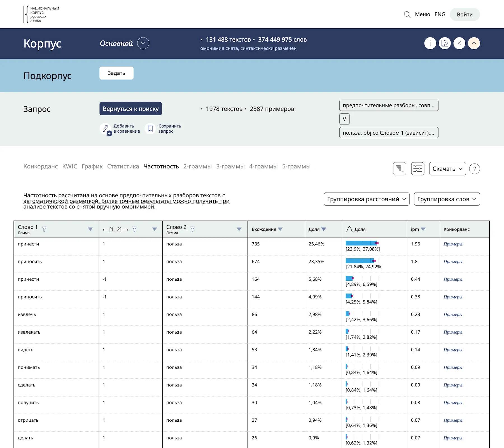Switch to the 5-граммы tab
The height and width of the screenshot is (448, 504).
tap(296, 166)
